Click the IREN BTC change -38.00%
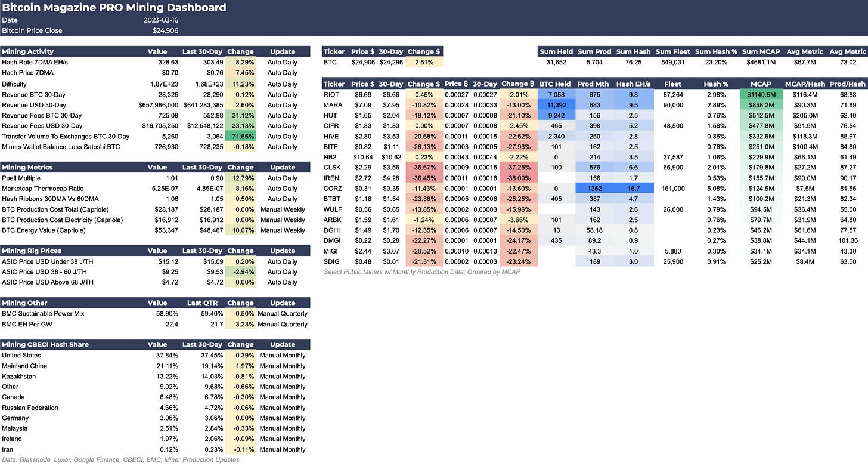 (519, 178)
